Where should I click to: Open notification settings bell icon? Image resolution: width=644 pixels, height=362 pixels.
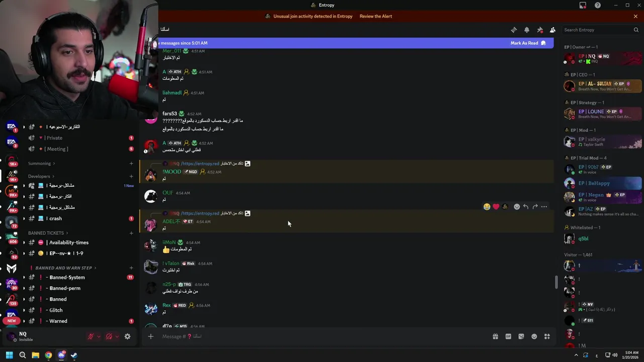(x=527, y=30)
